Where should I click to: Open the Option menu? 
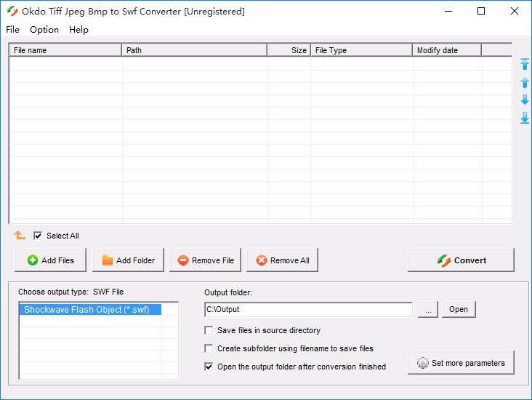click(44, 30)
